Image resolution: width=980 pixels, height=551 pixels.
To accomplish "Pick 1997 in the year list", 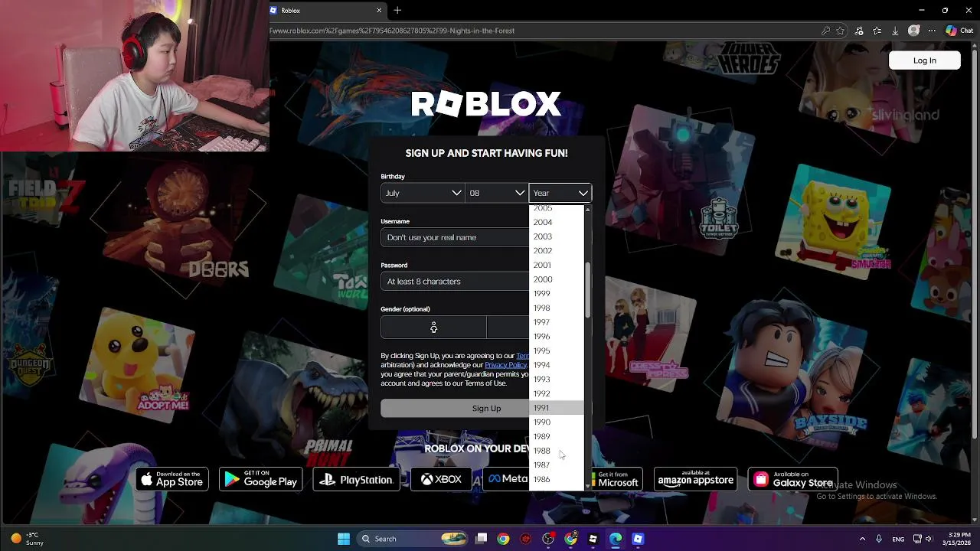I will (x=557, y=322).
